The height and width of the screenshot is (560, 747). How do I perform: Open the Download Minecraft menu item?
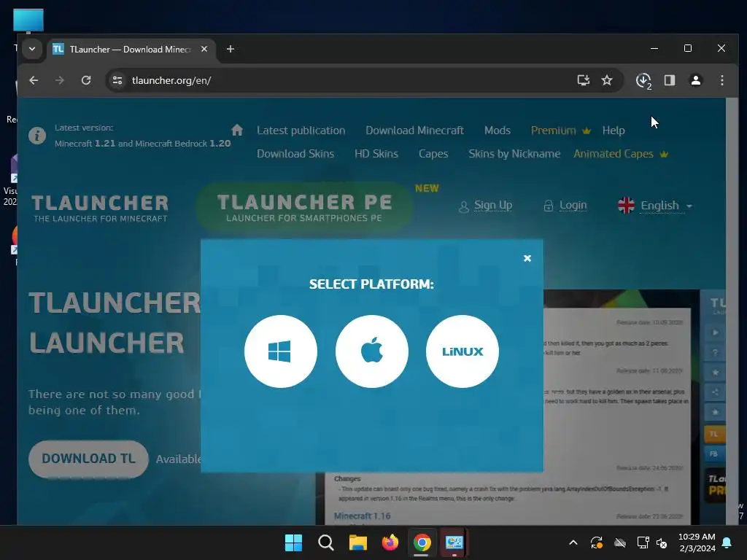coord(414,131)
